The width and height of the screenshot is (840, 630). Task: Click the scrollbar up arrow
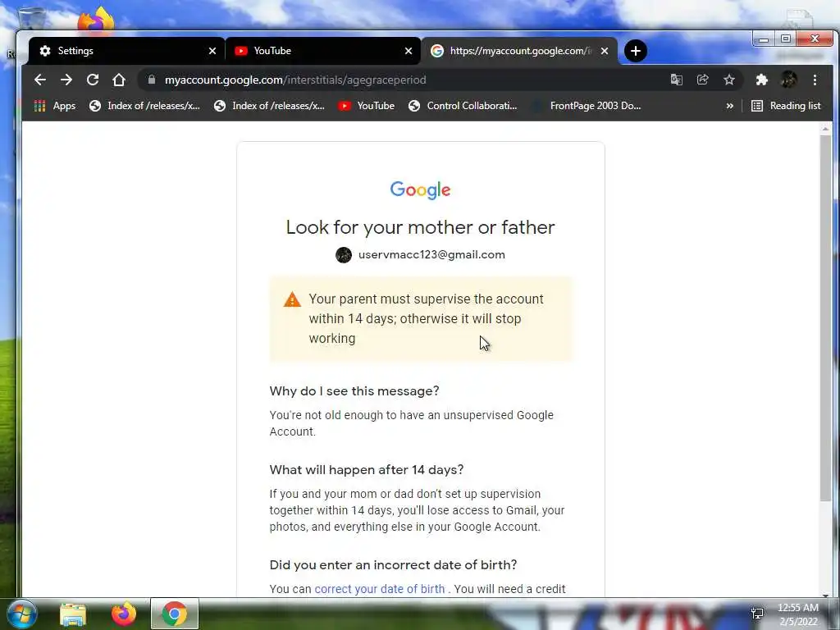point(825,129)
